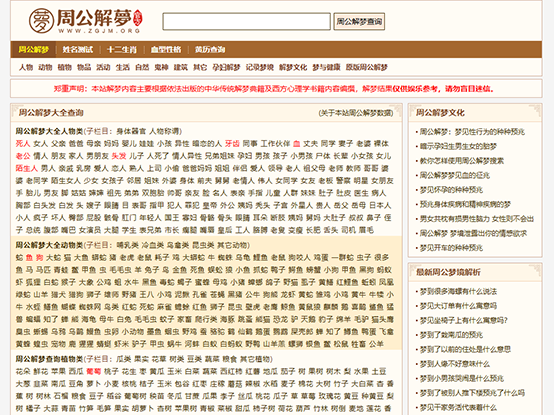Select 建筑 in the sub navigation
The height and width of the screenshot is (415, 554).
[181, 67]
